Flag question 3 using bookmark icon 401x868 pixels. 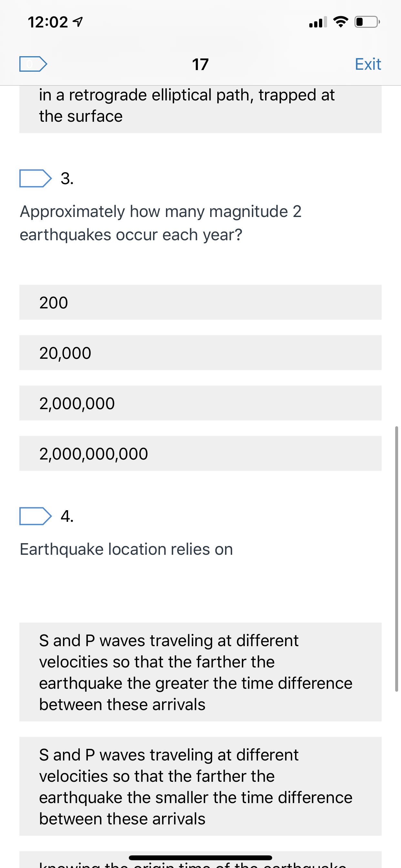(x=36, y=178)
